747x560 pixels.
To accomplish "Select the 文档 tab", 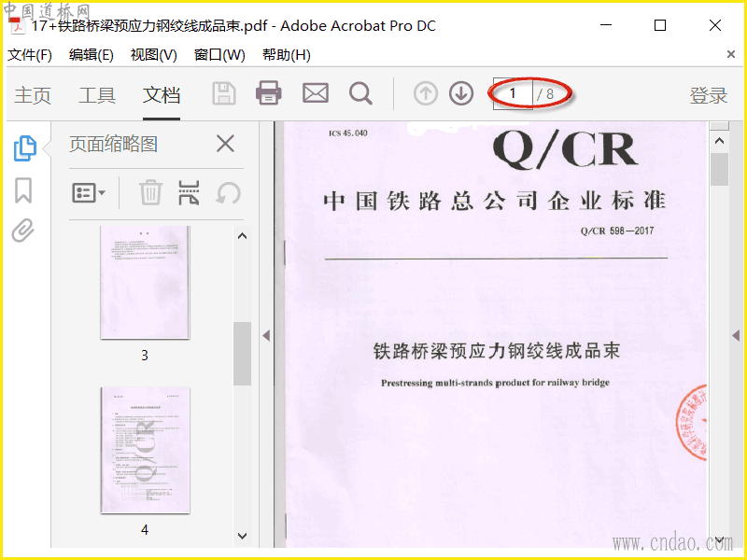I will tap(162, 95).
